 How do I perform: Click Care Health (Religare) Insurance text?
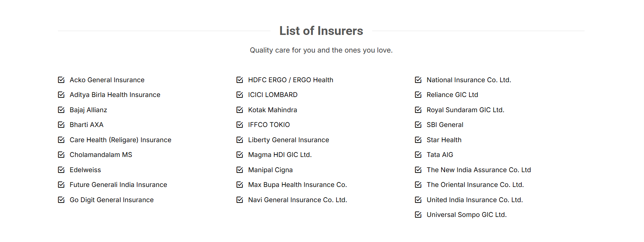pos(120,140)
